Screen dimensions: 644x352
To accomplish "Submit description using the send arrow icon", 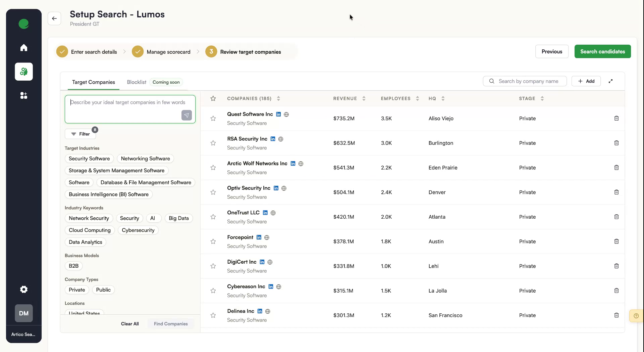I will (x=186, y=115).
